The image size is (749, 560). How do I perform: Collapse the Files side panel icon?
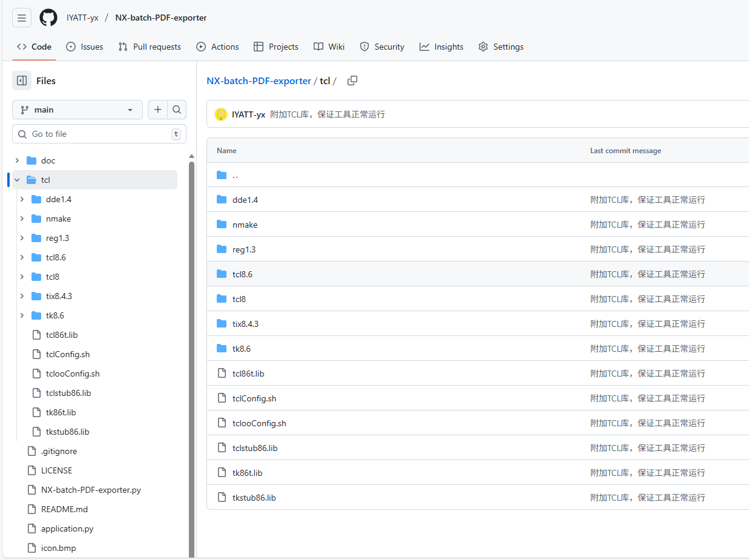(x=22, y=81)
